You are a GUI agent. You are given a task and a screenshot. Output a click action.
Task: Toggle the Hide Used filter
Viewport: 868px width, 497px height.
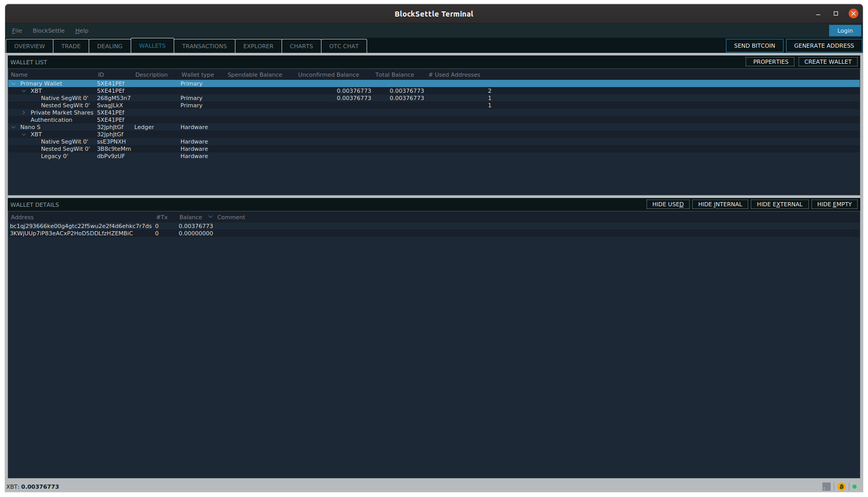click(668, 204)
